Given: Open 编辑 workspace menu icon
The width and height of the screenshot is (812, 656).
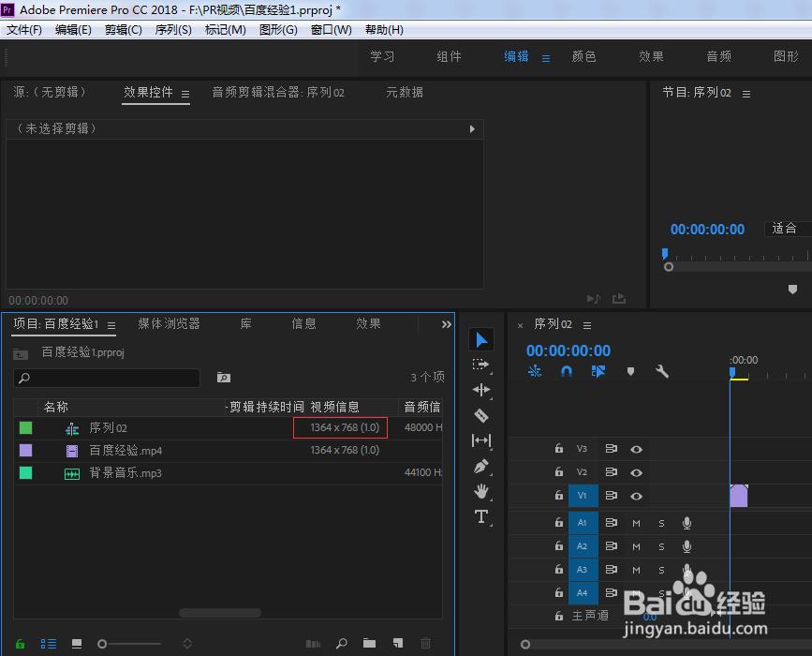Looking at the screenshot, I should tap(546, 58).
